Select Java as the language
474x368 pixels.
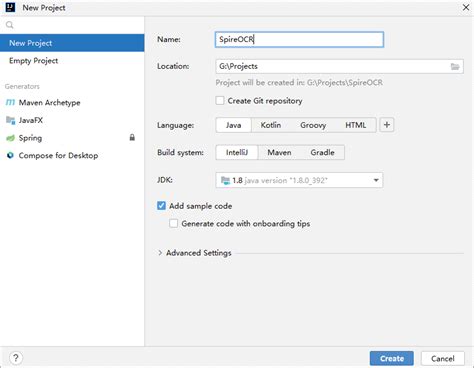pos(233,125)
